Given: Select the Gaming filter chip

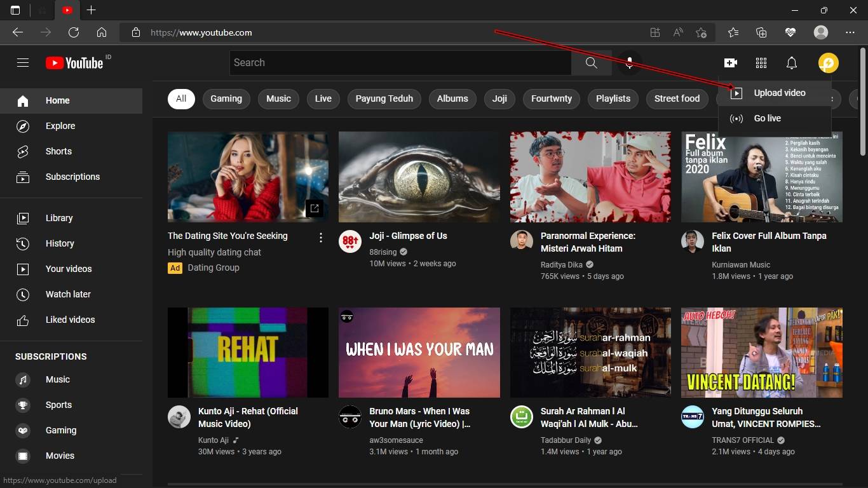Looking at the screenshot, I should (226, 98).
